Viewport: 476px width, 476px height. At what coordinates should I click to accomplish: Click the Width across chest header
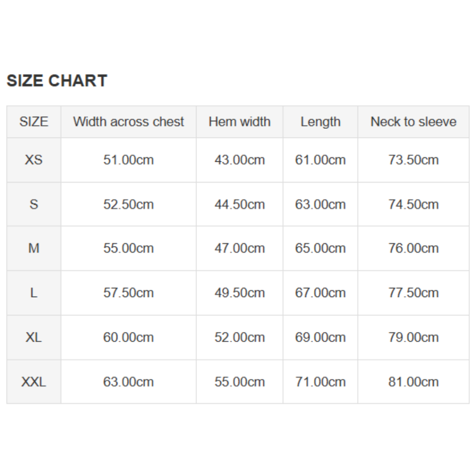pyautogui.click(x=128, y=122)
